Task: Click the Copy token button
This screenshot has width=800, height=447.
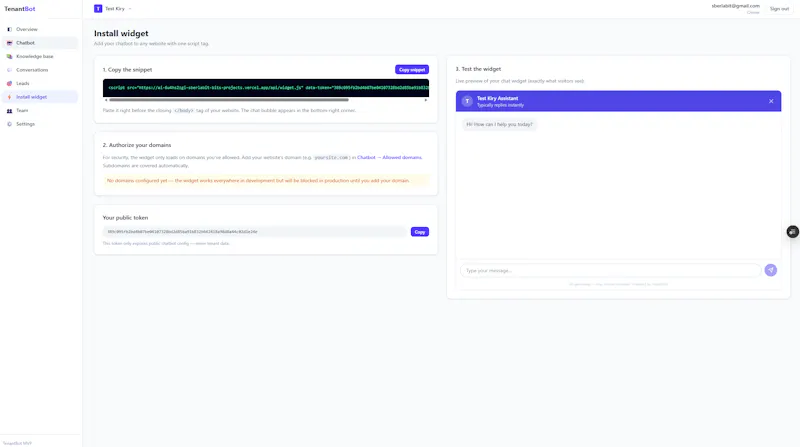Action: point(419,232)
